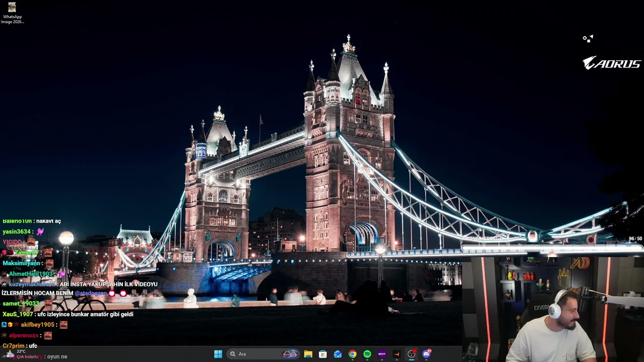Open the black taskbar app with orange logo
The image size is (644, 362).
(x=396, y=354)
